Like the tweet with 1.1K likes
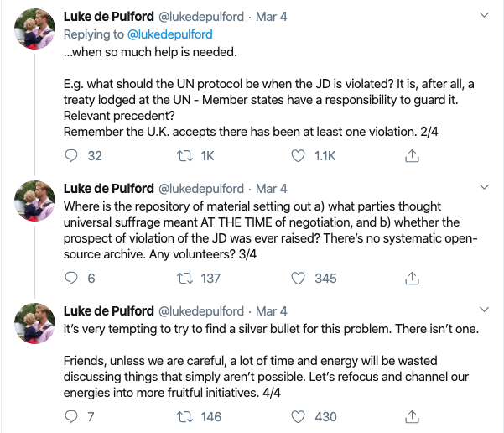This screenshot has height=433, width=504. (x=298, y=155)
